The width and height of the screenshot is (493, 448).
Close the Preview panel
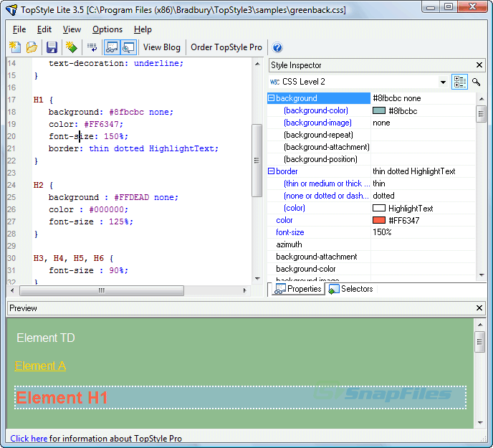point(480,308)
